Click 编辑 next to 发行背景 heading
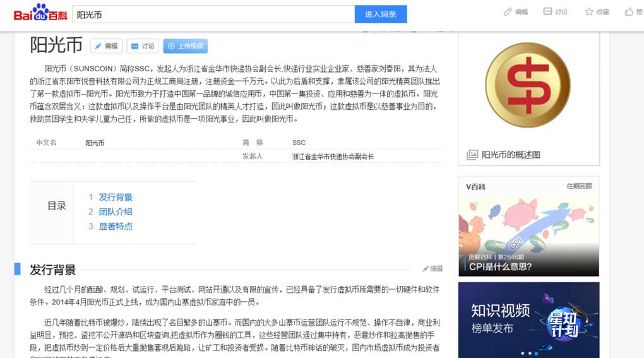644x358 pixels. click(x=433, y=268)
